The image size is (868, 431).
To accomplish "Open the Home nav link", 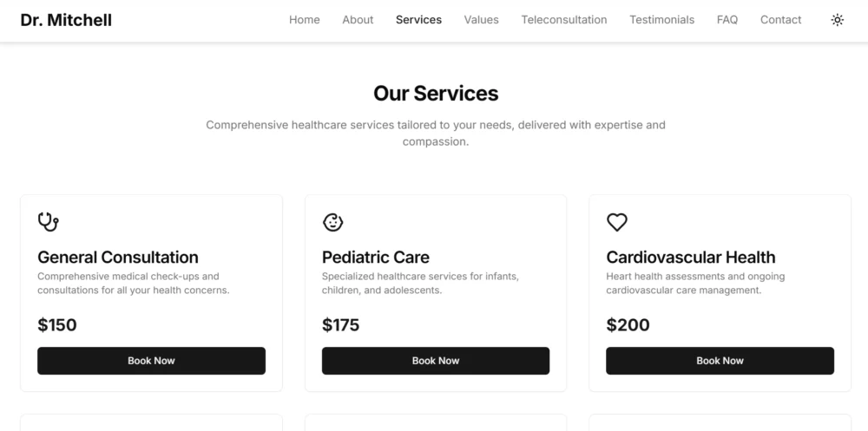I will coord(305,20).
